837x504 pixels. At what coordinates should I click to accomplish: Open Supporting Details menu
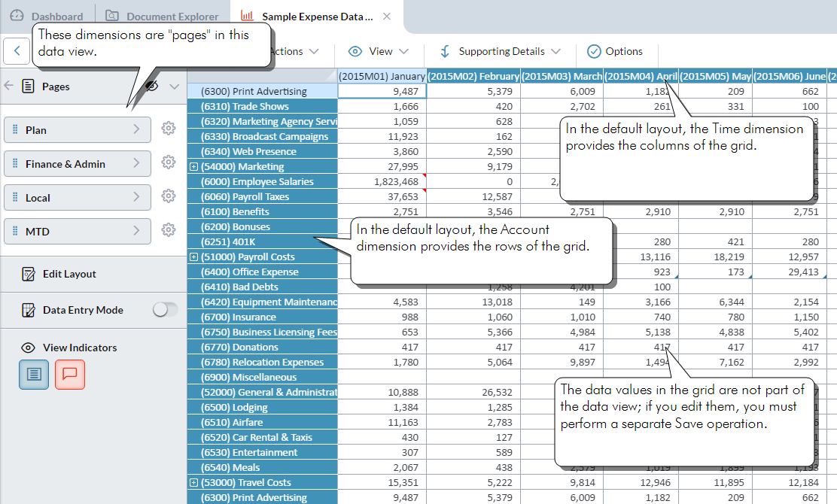[500, 51]
